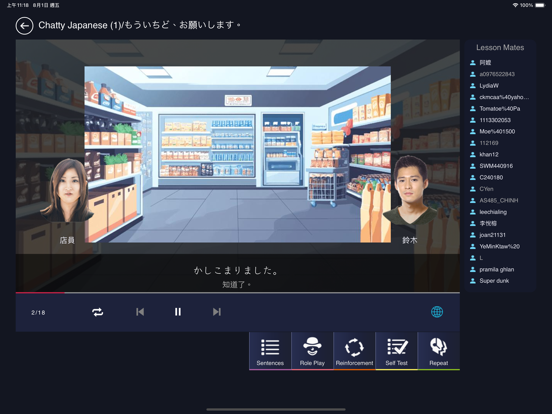Click the battery indicator in status bar
This screenshot has height=414, width=552.
coord(540,5)
